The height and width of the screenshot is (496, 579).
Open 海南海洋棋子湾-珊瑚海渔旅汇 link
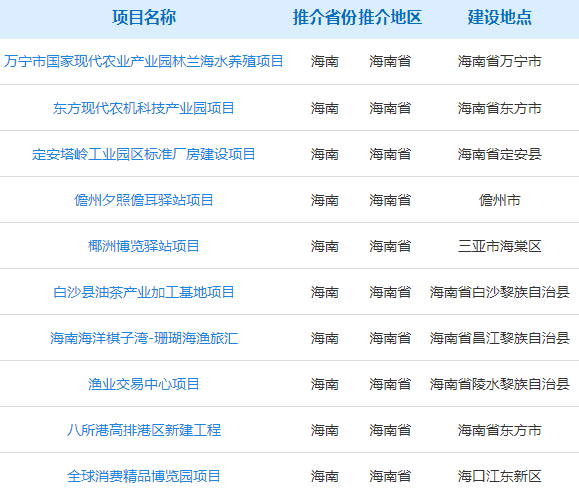pyautogui.click(x=144, y=338)
